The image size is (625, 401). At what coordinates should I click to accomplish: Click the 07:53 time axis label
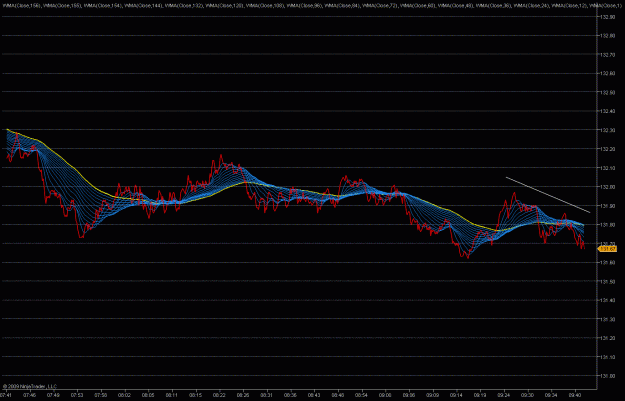[77, 395]
